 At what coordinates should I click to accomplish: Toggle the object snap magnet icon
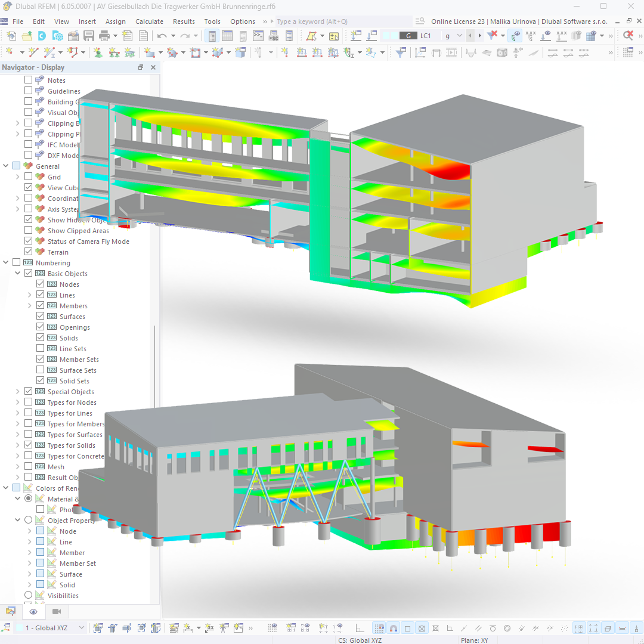[x=394, y=628]
